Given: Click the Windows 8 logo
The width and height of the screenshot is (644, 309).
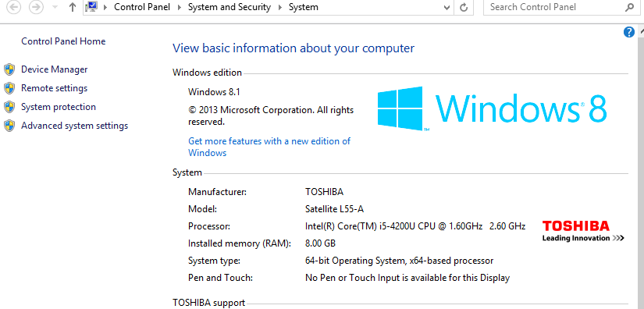Looking at the screenshot, I should [x=492, y=108].
